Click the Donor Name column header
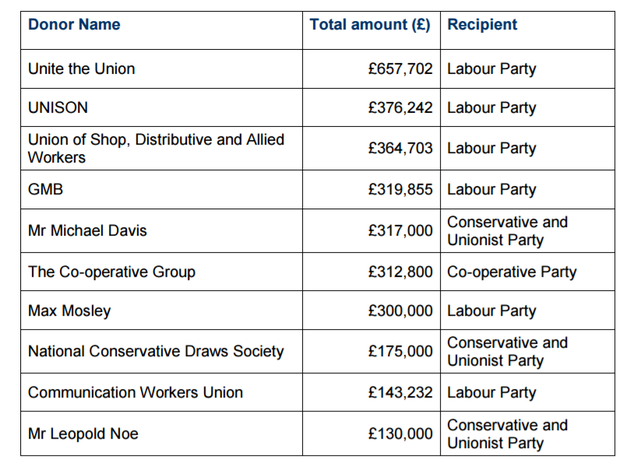The image size is (630, 473). click(x=74, y=25)
